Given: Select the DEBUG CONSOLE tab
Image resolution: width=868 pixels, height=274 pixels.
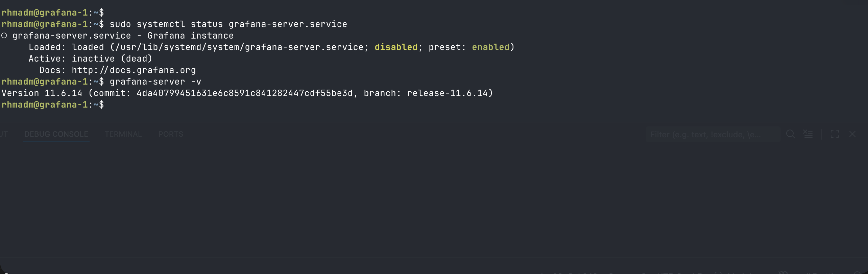Looking at the screenshot, I should tap(56, 134).
